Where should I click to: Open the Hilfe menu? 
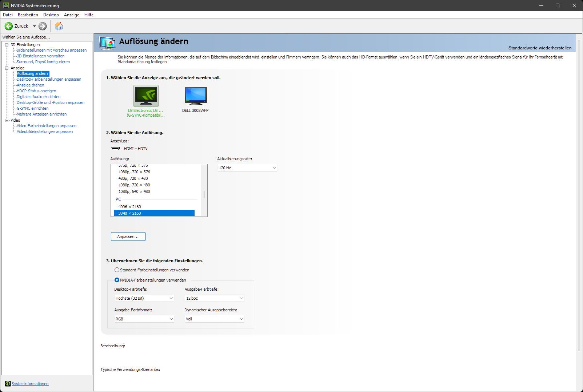[x=89, y=15]
